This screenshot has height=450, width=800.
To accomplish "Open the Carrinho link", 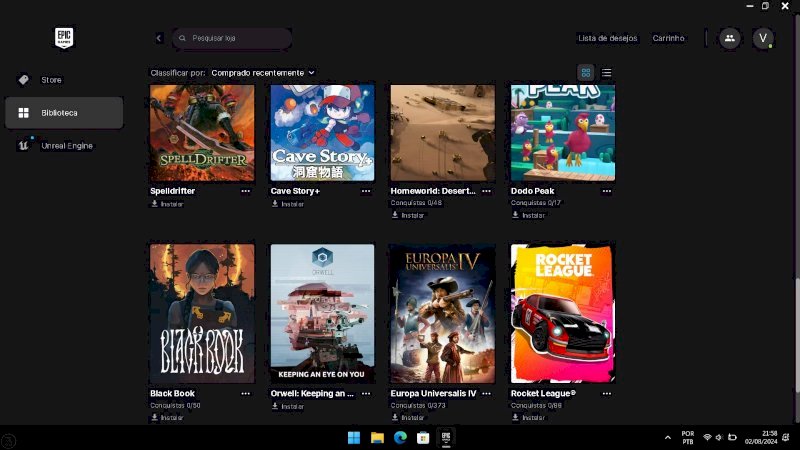I will (668, 38).
